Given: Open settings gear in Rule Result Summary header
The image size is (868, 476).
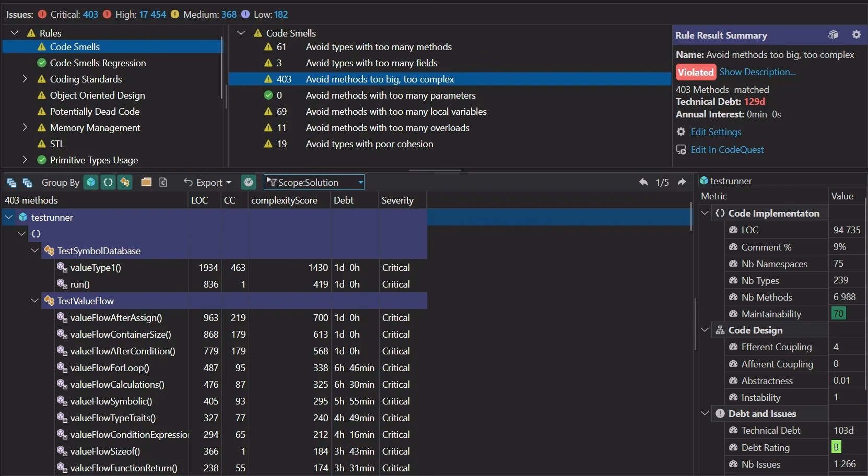Looking at the screenshot, I should 856,34.
